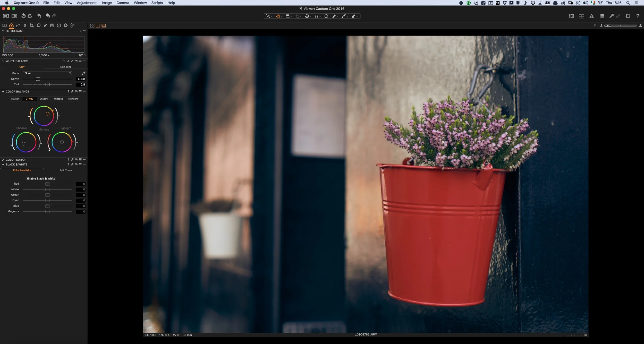Open the White Balance picker eyedropper
644x344 pixels.
click(x=83, y=73)
